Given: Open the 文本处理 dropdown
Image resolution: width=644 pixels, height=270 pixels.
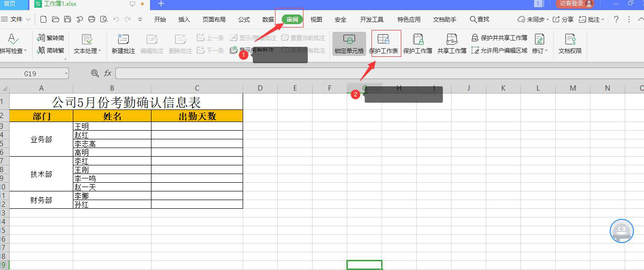Looking at the screenshot, I should pos(87,43).
